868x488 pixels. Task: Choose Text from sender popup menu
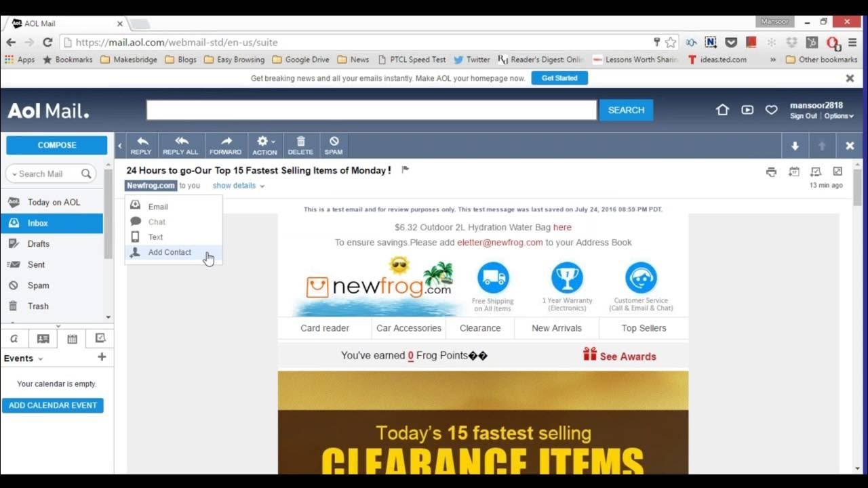coord(174,237)
